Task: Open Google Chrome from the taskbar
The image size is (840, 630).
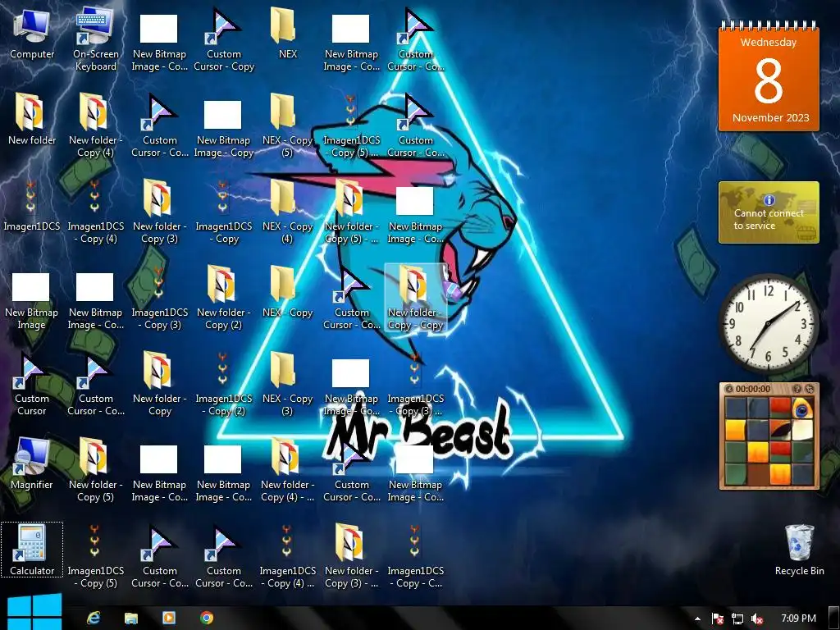Action: pyautogui.click(x=207, y=618)
